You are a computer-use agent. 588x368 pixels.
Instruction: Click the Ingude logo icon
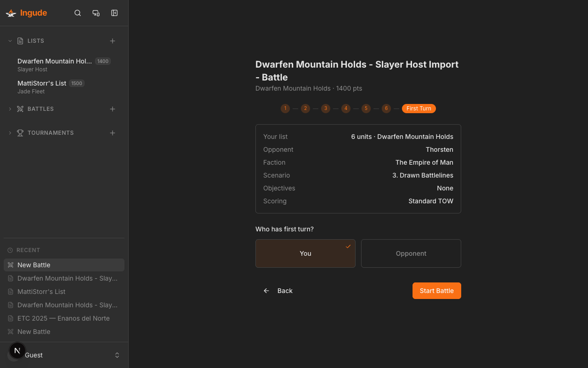tap(11, 13)
